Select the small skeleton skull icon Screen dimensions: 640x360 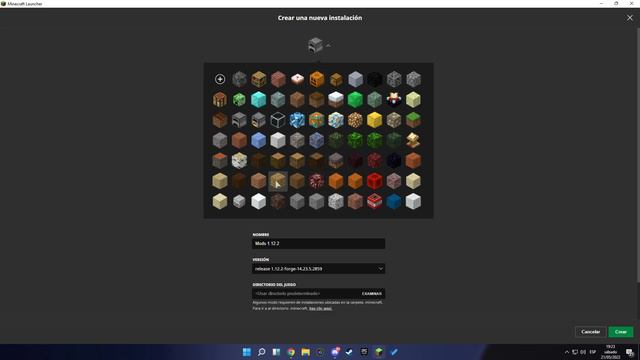(239, 201)
